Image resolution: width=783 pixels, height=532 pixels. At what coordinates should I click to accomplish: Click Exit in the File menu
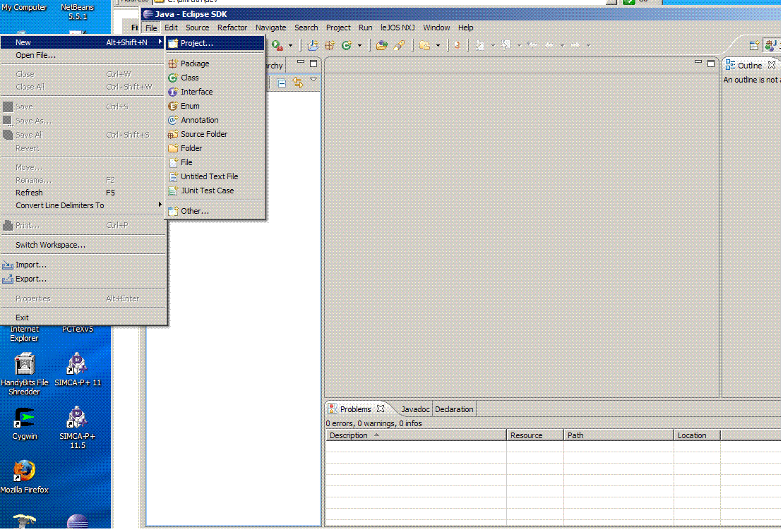pos(83,318)
